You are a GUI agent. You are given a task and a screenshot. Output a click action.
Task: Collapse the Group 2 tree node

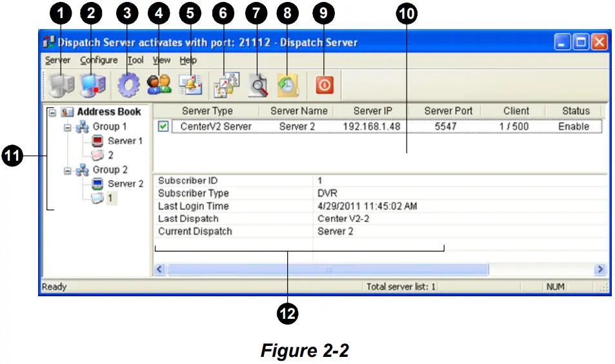coord(68,170)
